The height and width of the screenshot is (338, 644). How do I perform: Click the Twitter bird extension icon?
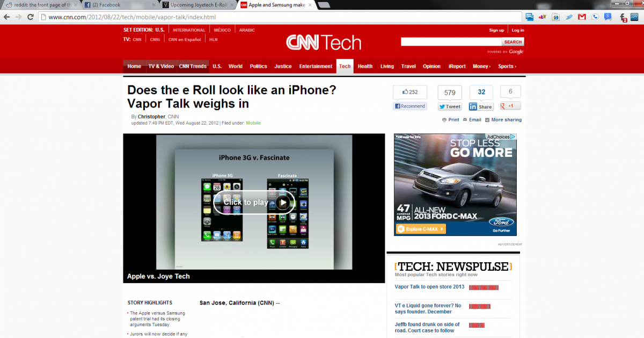coord(569,17)
